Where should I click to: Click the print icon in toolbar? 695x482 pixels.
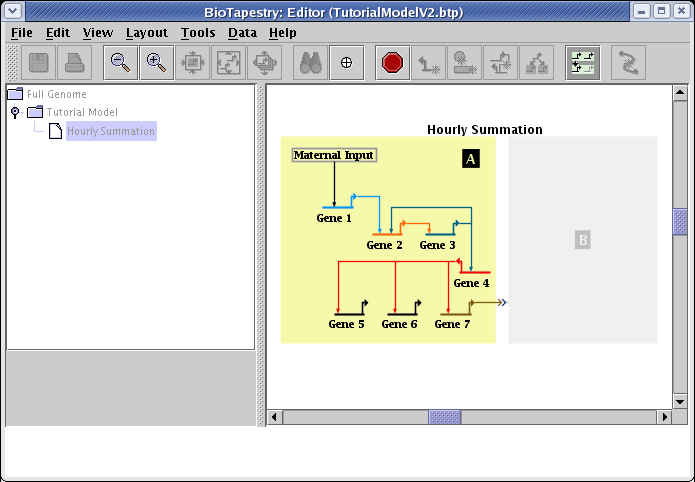(x=75, y=62)
